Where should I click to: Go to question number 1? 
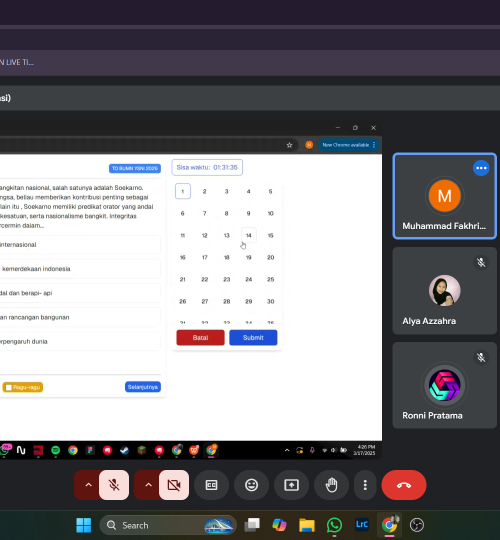183,191
